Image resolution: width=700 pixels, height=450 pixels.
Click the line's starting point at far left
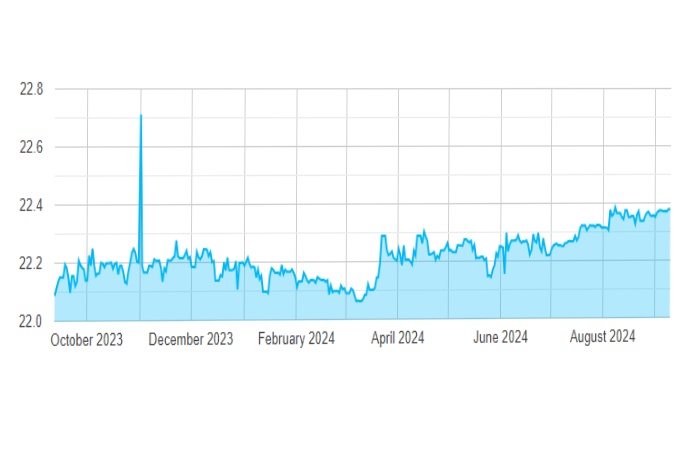54,296
